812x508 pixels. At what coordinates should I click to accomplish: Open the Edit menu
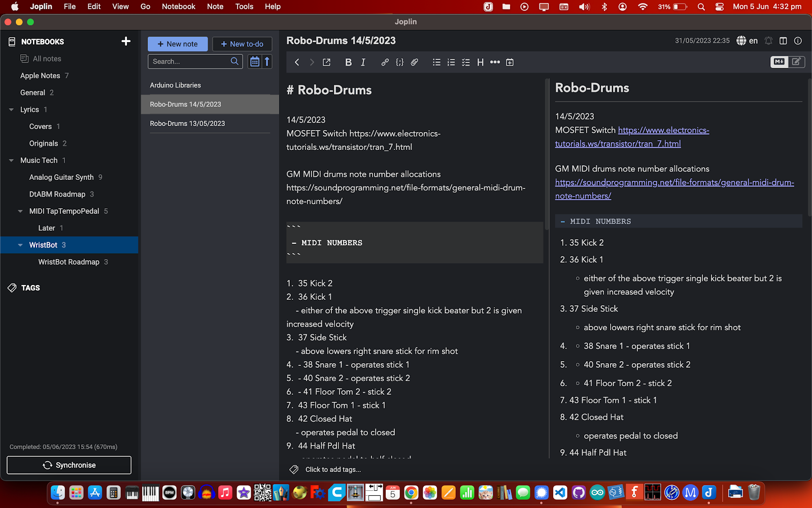point(94,7)
